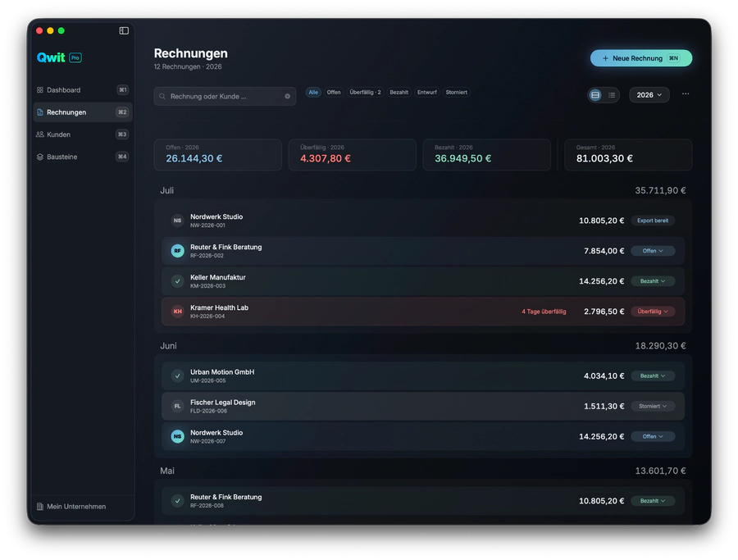Click Export bereit badge on NW-2026-001

click(653, 221)
